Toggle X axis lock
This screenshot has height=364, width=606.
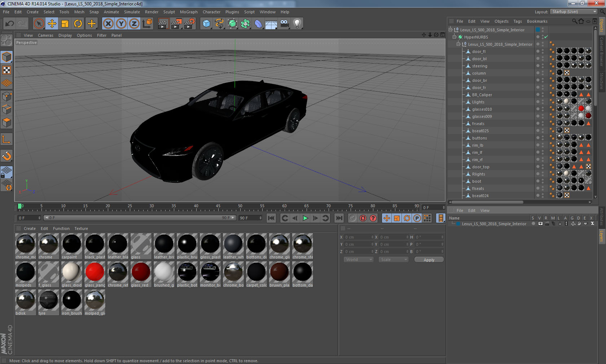coord(108,24)
